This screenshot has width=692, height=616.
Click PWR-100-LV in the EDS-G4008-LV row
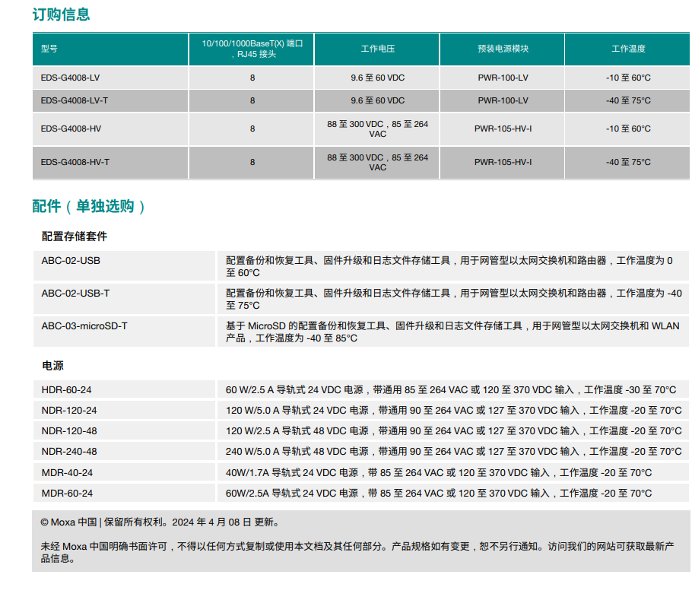click(503, 78)
